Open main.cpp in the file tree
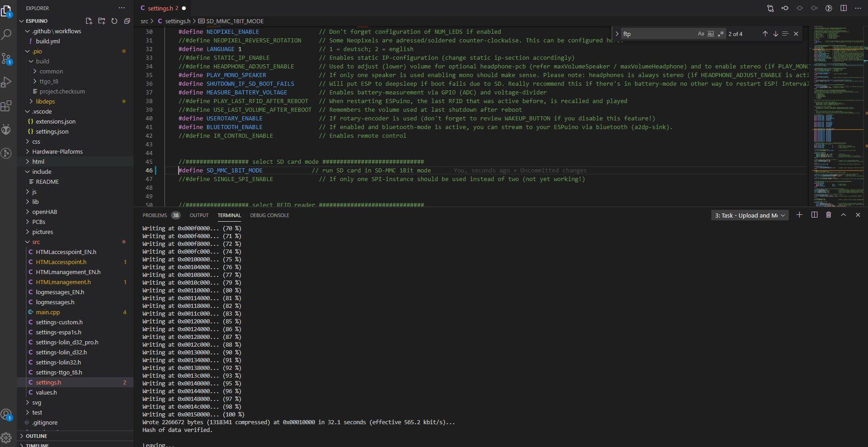868x447 pixels. (x=48, y=312)
